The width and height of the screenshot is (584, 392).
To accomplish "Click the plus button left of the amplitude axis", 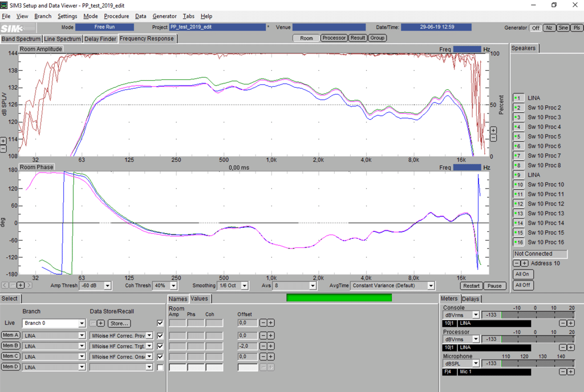I will (3, 141).
